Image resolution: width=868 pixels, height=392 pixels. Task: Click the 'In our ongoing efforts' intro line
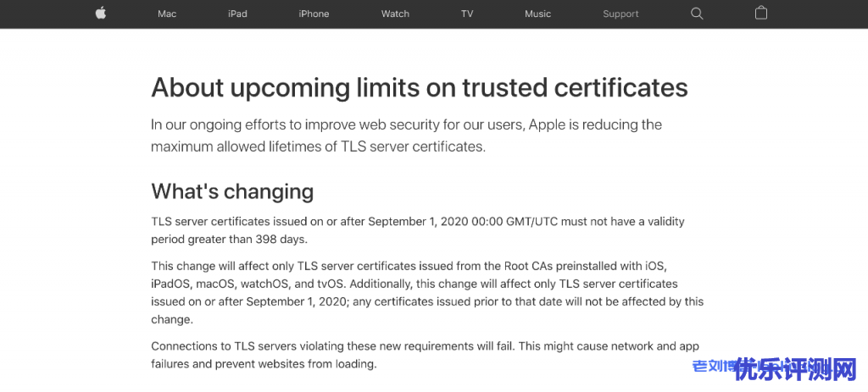(406, 124)
